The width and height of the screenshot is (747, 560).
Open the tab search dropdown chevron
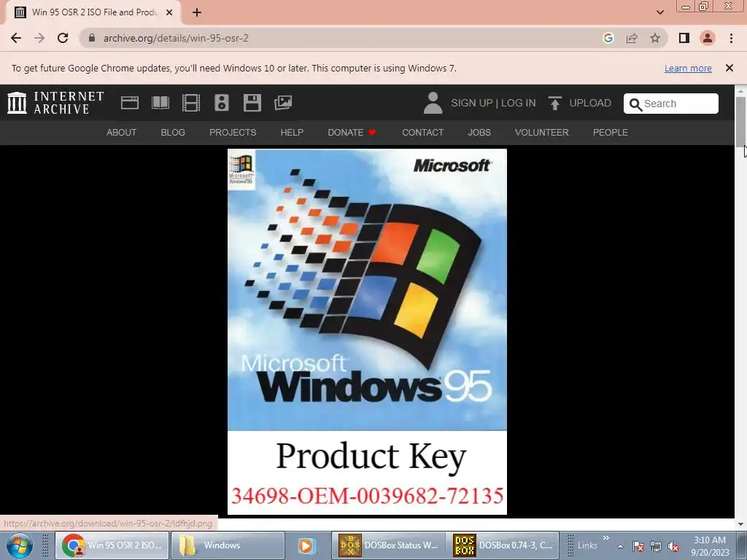coord(660,12)
